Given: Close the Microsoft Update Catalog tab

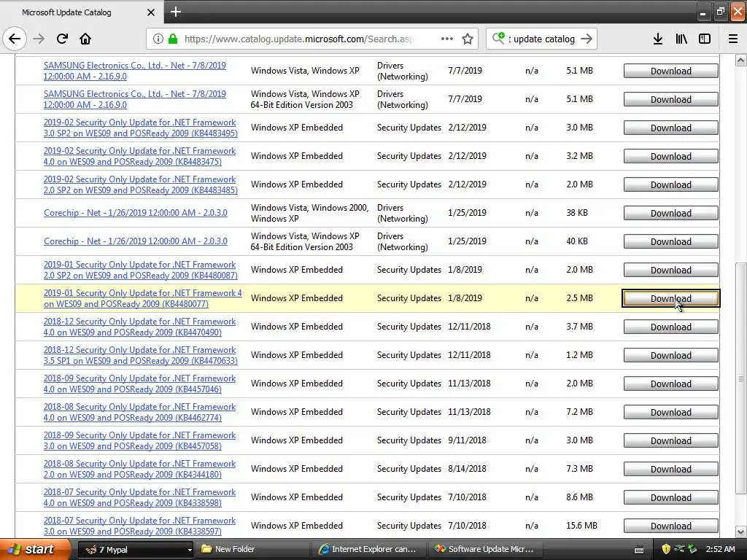Looking at the screenshot, I should [150, 12].
